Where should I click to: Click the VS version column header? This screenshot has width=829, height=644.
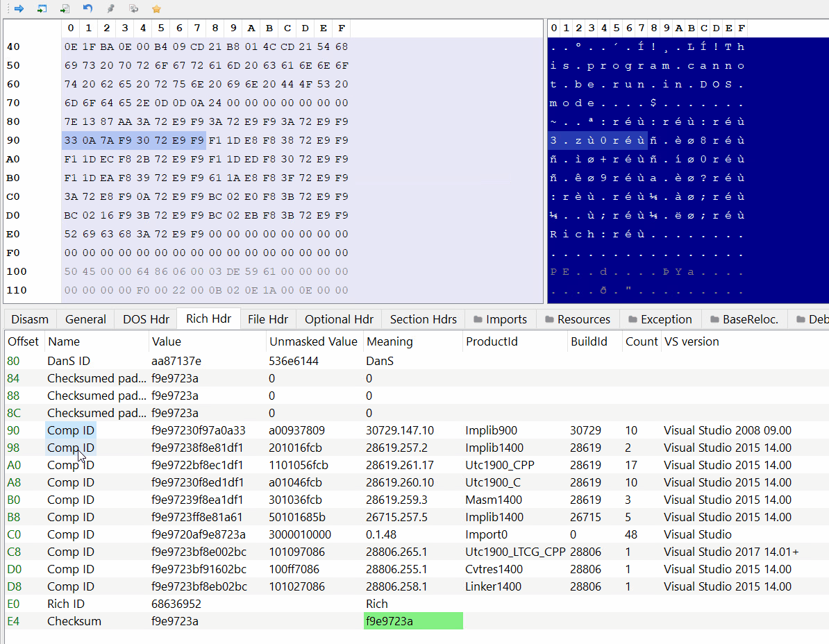[x=692, y=341]
